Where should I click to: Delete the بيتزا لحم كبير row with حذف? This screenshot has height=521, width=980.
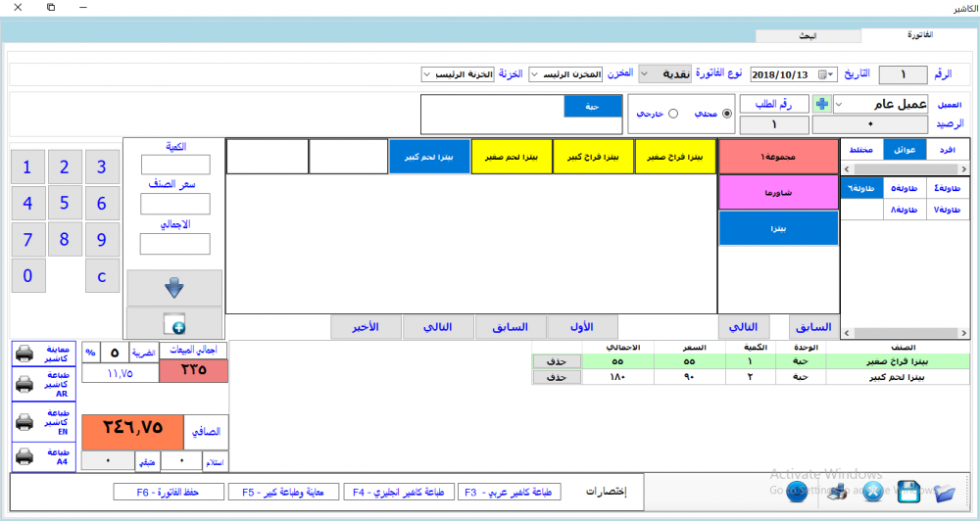[x=557, y=377]
